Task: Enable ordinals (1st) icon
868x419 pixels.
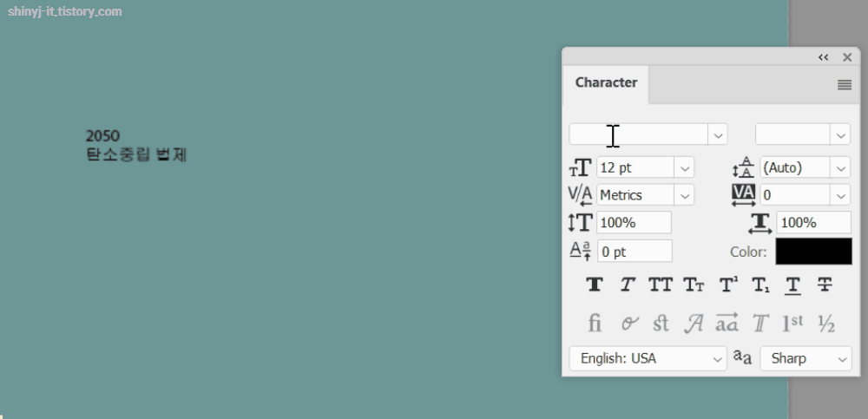Action: coord(792,323)
